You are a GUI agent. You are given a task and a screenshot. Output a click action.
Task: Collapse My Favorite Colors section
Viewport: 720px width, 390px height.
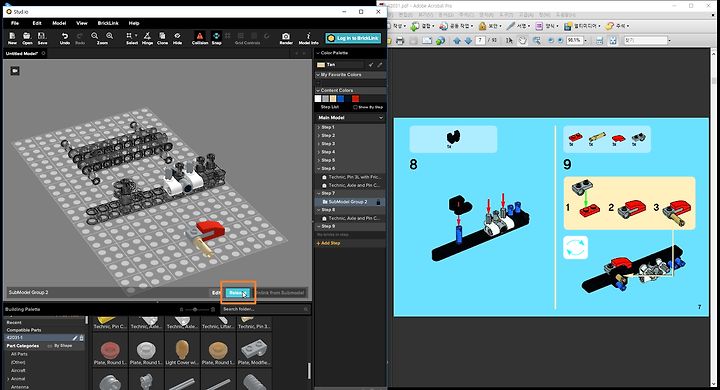coord(318,74)
